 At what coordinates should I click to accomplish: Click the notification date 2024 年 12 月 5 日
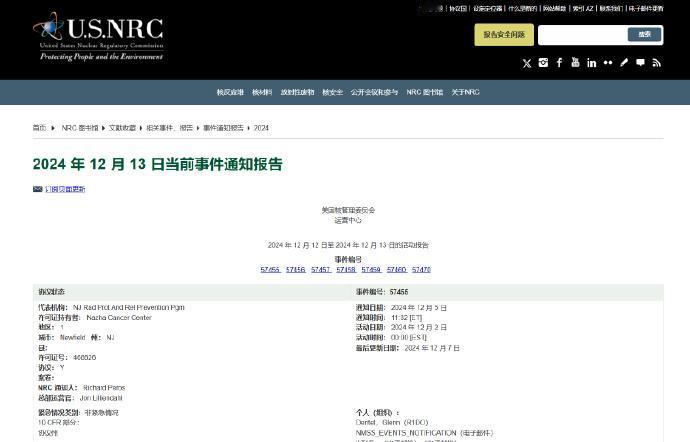(418, 308)
